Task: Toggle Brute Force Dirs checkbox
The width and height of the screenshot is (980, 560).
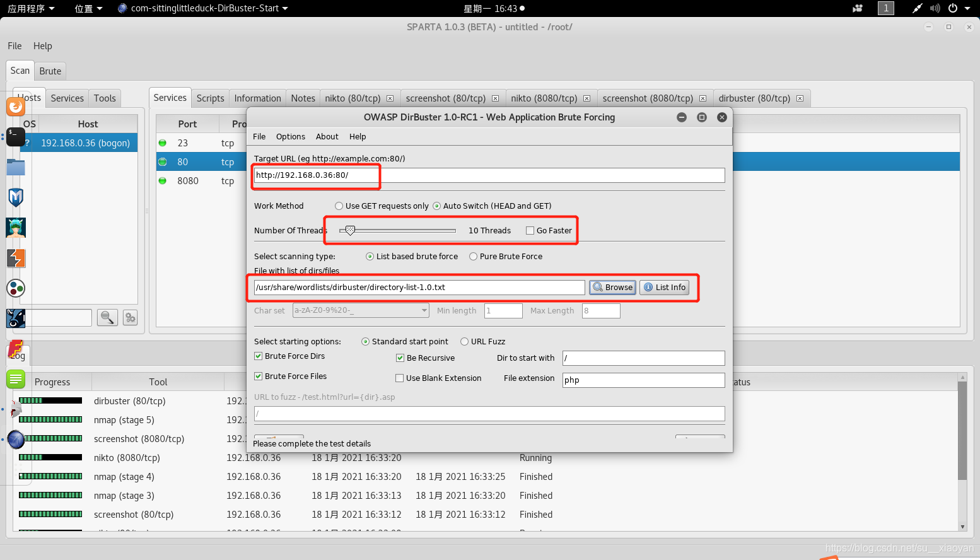Action: pyautogui.click(x=259, y=356)
